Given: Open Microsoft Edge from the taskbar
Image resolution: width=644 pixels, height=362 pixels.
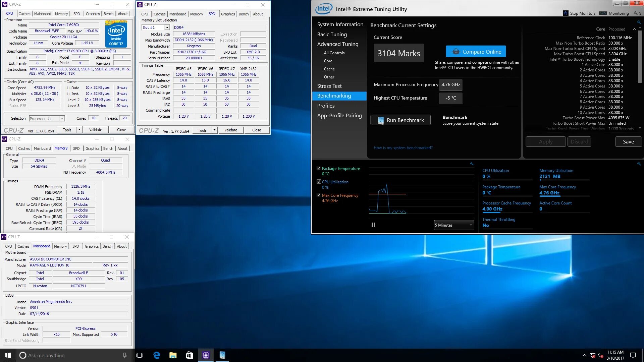Looking at the screenshot, I should point(157,355).
